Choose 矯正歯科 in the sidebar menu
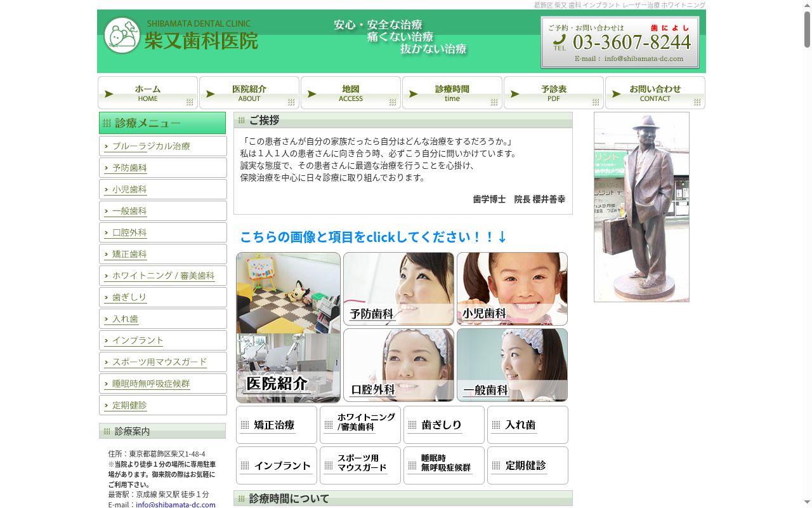 tap(163, 254)
